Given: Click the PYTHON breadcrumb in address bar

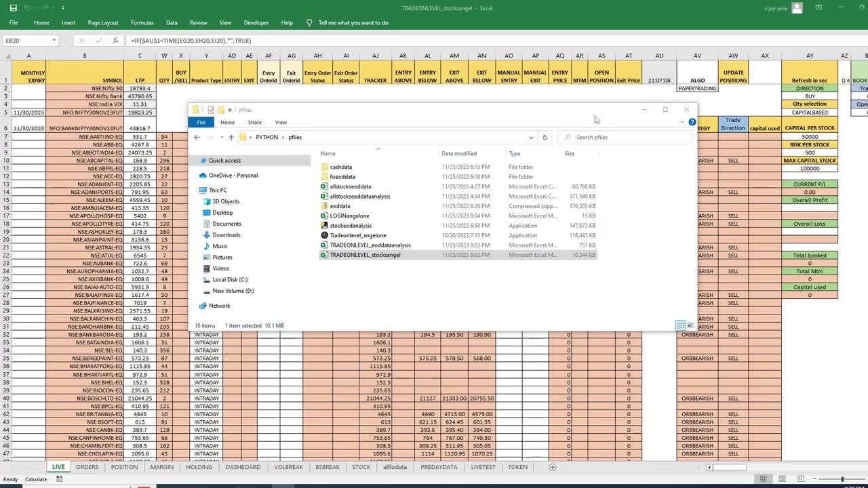Looking at the screenshot, I should 267,137.
